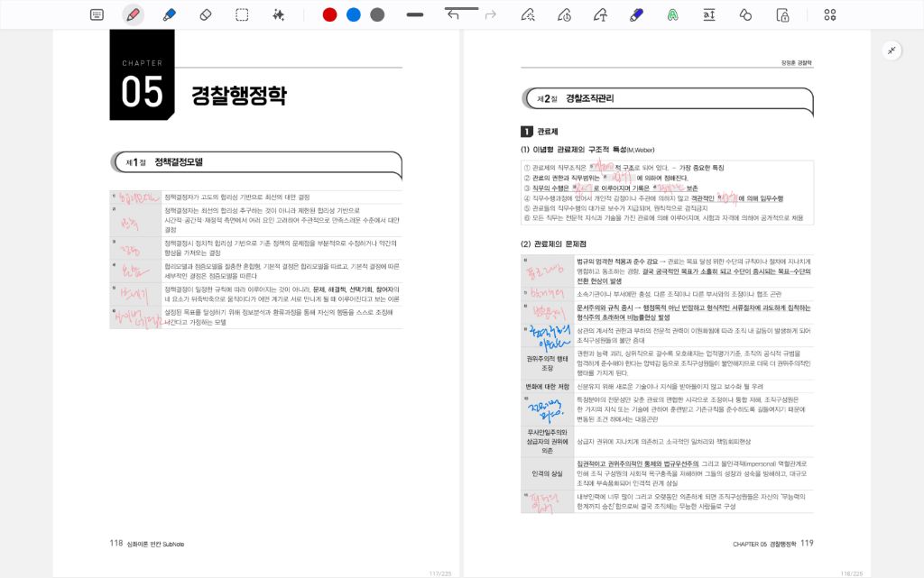The image size is (924, 578).
Task: Open the text size adjustment tool
Action: 709,14
